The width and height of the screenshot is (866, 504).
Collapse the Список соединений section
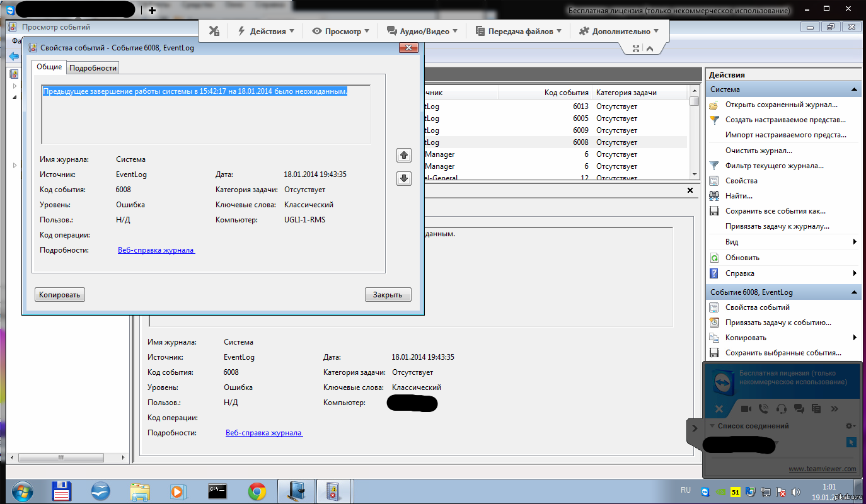[x=712, y=426]
